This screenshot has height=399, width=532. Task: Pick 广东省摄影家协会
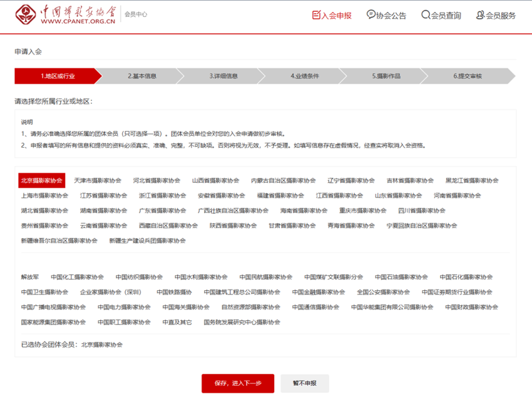pos(163,211)
